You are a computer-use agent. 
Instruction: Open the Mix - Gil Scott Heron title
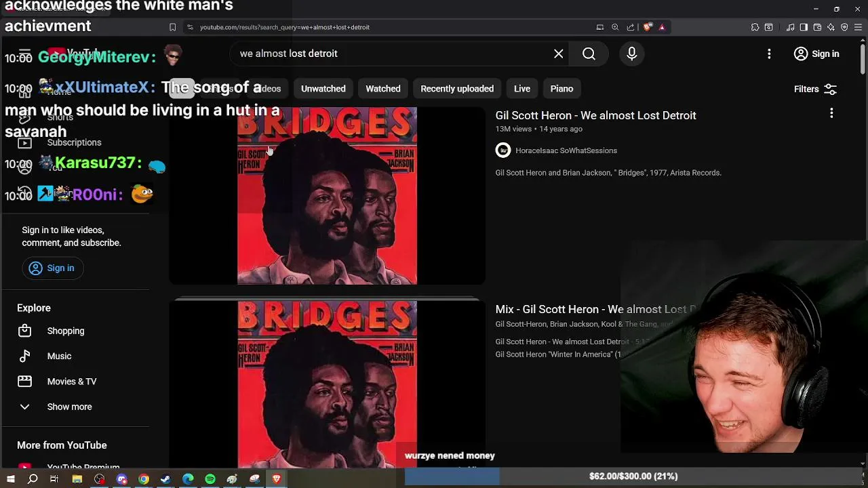tap(595, 309)
